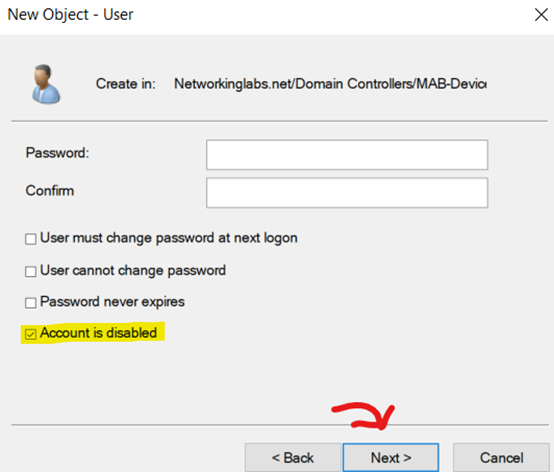Go to the previous step with Back
Screen dimensions: 554x472
click(x=293, y=458)
